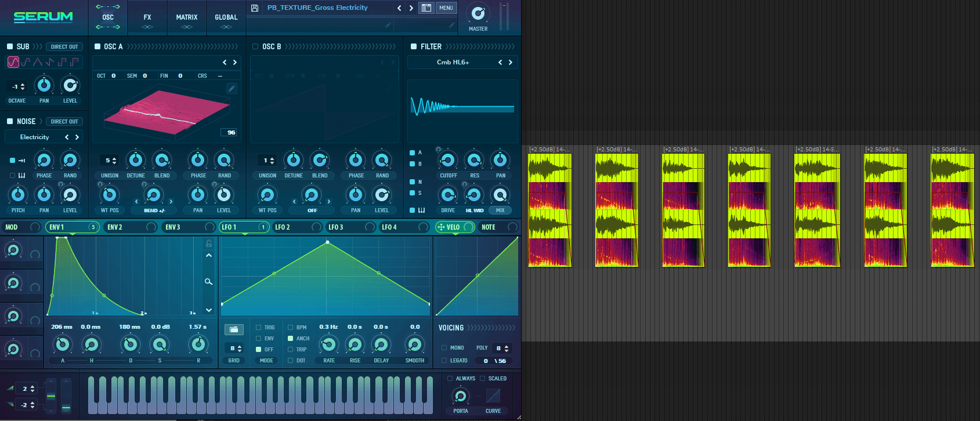Click the OSC B Level knob

[382, 195]
